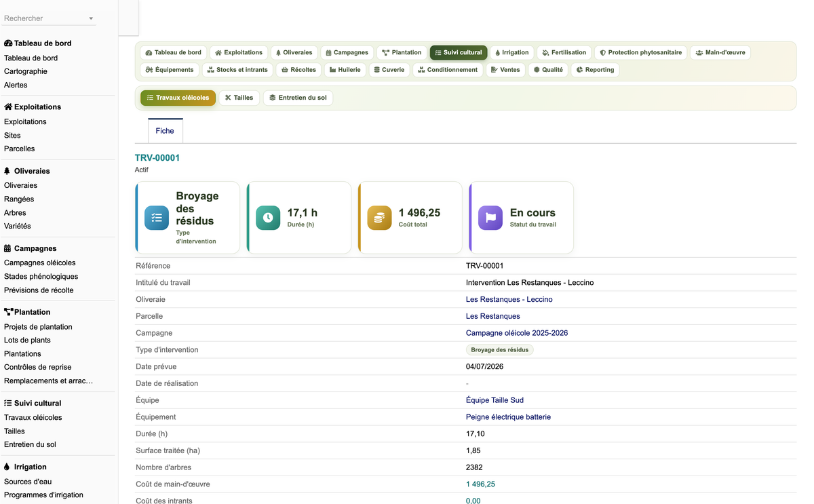Select the Fiche tab
This screenshot has width=814, height=504.
pyautogui.click(x=165, y=131)
